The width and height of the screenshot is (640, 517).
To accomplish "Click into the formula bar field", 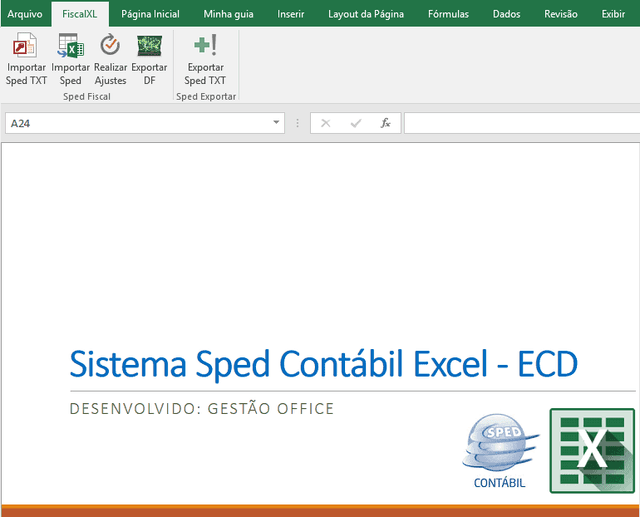I will [x=522, y=123].
